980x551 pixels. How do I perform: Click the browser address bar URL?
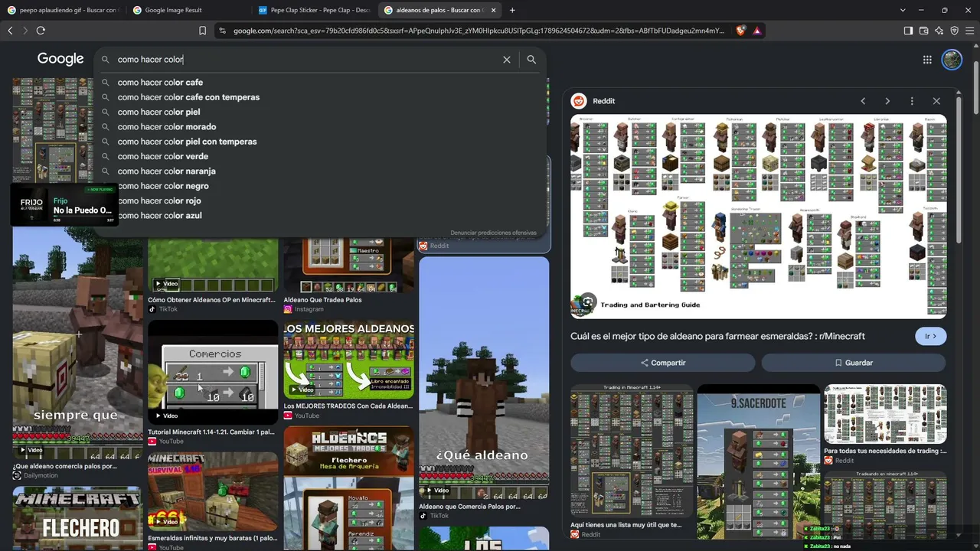[x=479, y=31]
